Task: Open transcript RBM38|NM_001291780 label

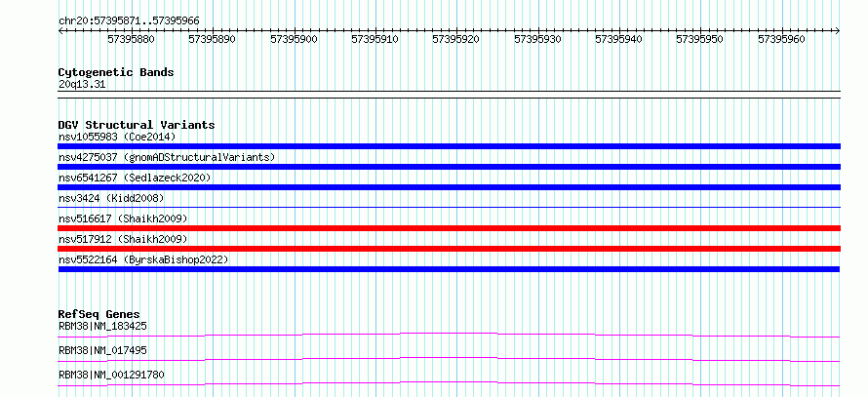Action: (111, 375)
